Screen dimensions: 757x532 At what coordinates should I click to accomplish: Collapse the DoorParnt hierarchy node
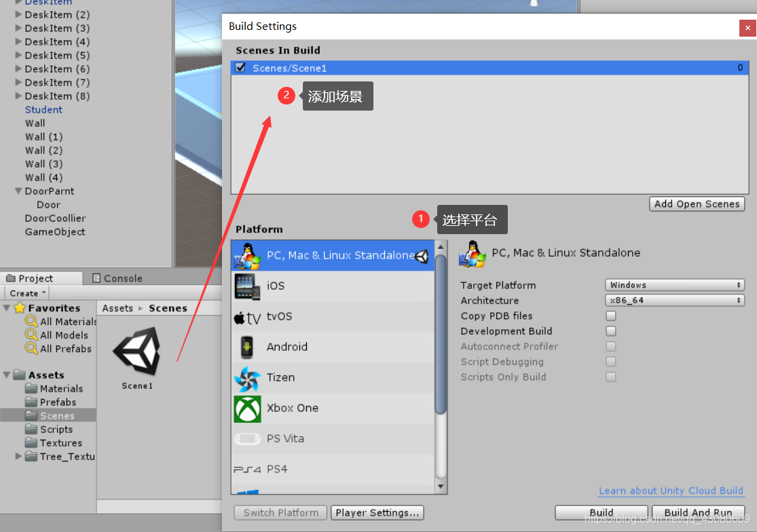(18, 191)
